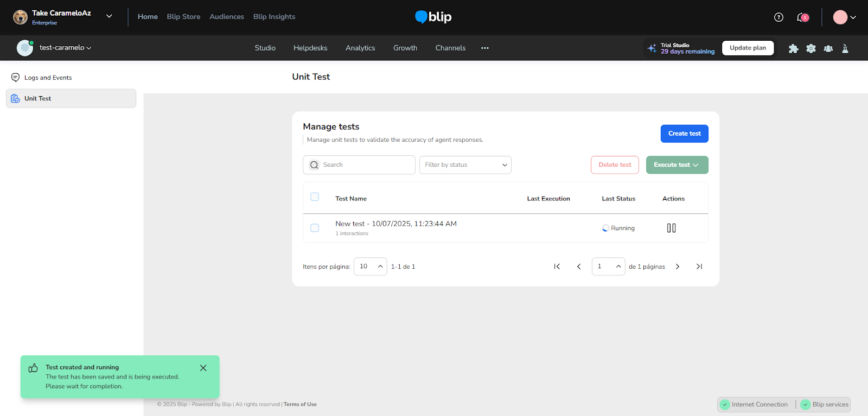Check the New test row checkbox

coord(315,228)
